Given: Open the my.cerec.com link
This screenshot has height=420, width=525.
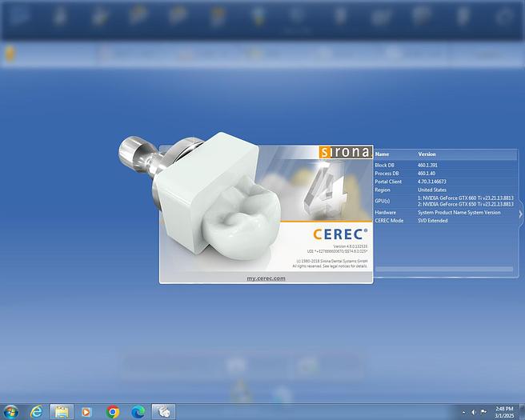Looking at the screenshot, I should (x=267, y=278).
